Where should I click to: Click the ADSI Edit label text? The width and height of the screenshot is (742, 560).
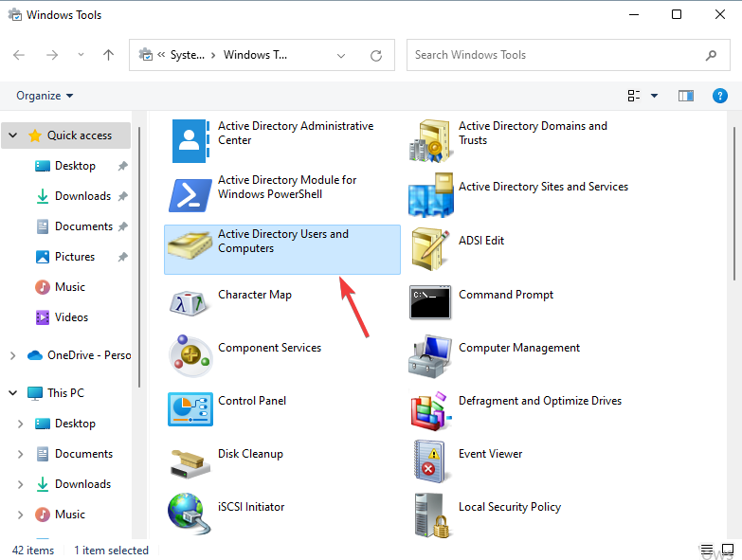481,241
